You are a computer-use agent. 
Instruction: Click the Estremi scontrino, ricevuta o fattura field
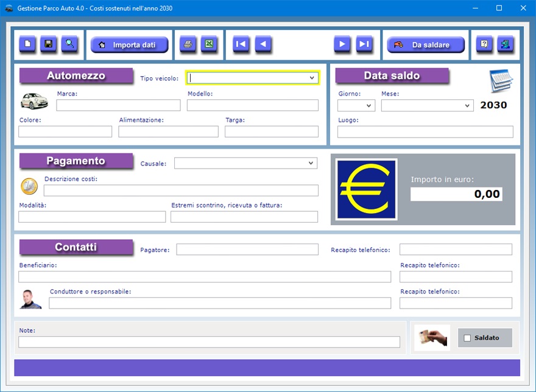pyautogui.click(x=244, y=217)
